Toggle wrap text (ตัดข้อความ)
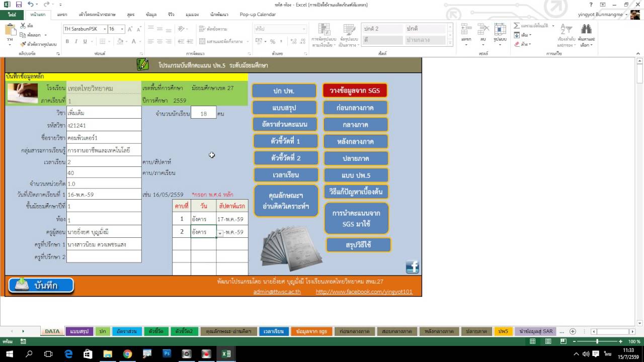 (x=214, y=29)
